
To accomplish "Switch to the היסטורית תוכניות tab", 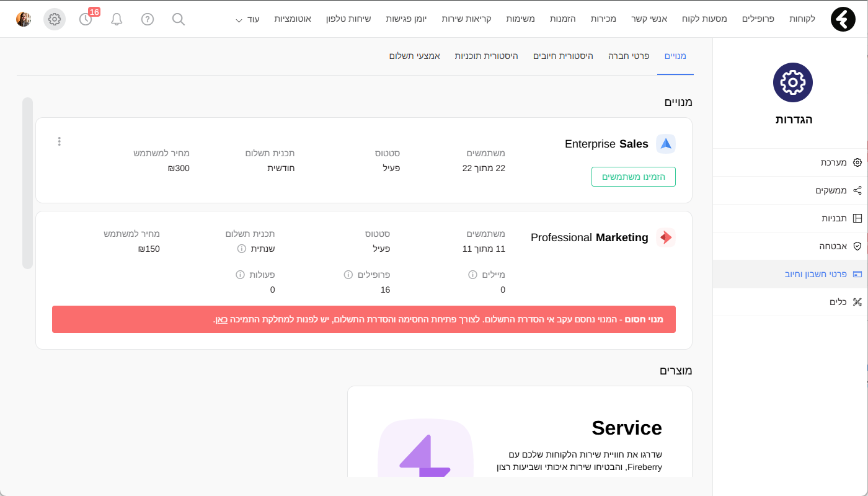I will pos(486,56).
